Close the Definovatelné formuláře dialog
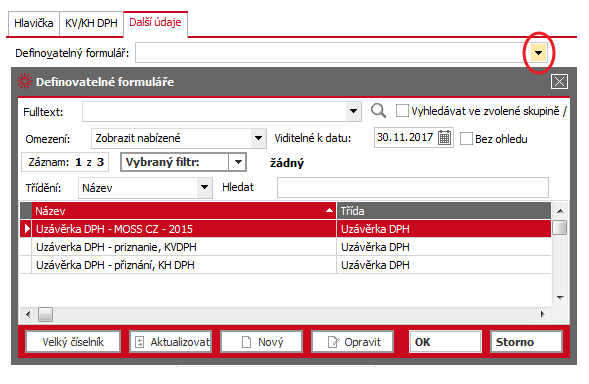 pyautogui.click(x=559, y=82)
